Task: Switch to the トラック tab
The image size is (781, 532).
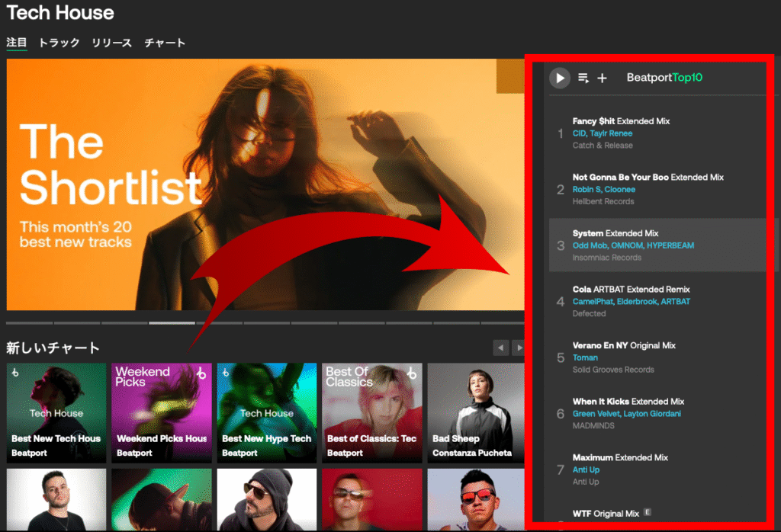Action: click(x=59, y=43)
